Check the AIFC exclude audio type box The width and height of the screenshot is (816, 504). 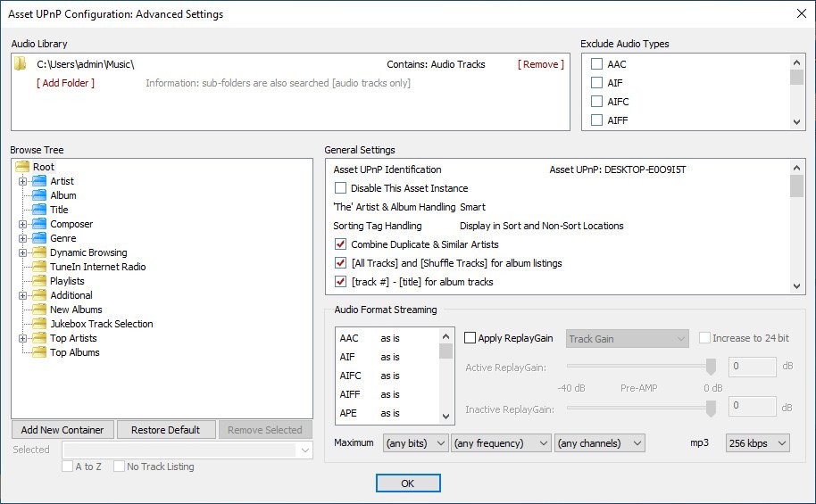pos(597,102)
